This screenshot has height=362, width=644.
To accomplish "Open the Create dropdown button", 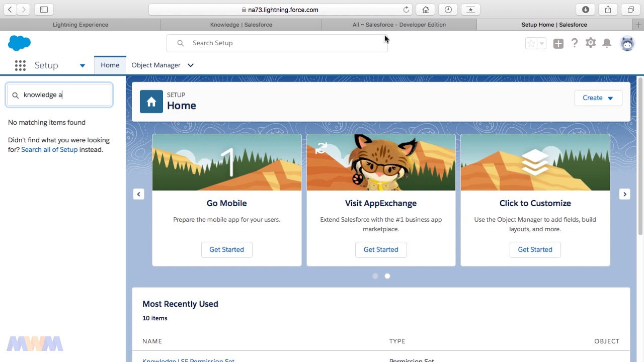I will coord(598,98).
